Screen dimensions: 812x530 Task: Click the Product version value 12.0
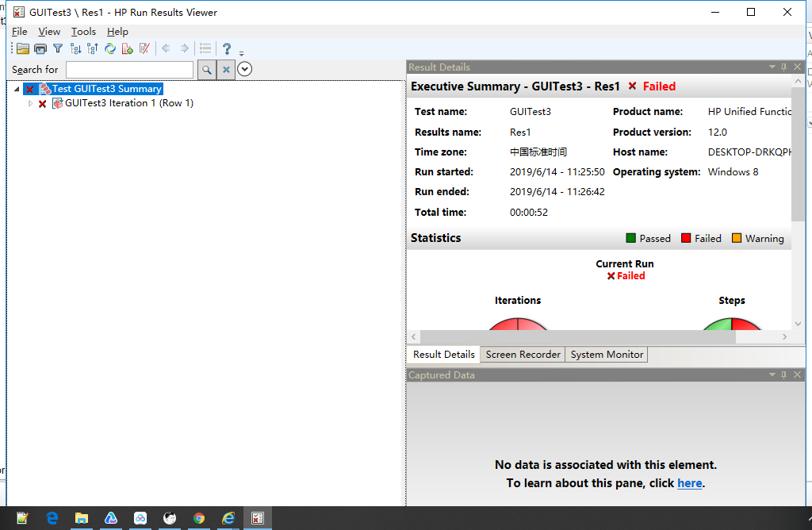717,132
